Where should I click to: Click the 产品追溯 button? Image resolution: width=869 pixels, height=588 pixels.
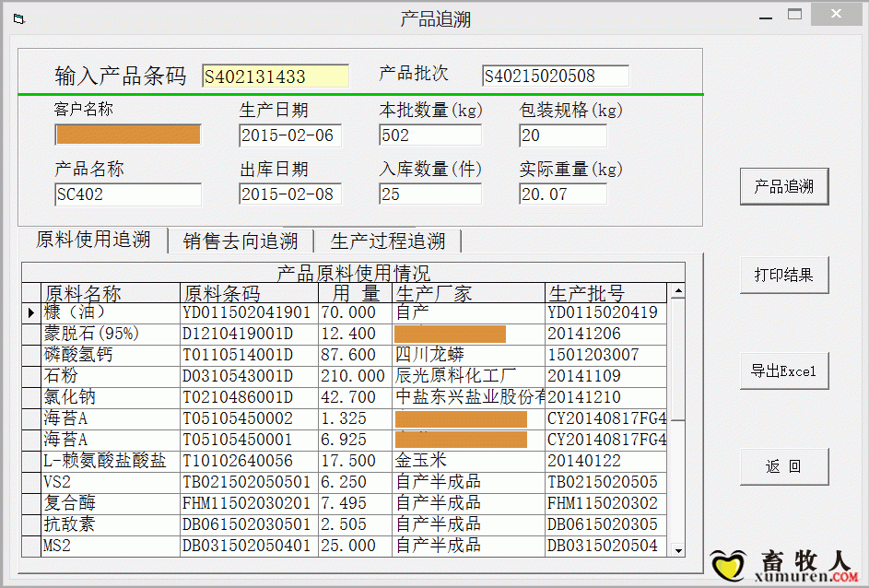pos(783,187)
